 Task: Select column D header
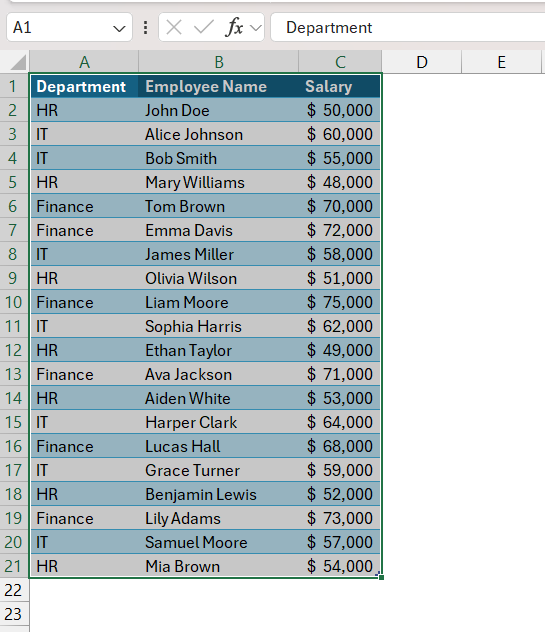[422, 62]
